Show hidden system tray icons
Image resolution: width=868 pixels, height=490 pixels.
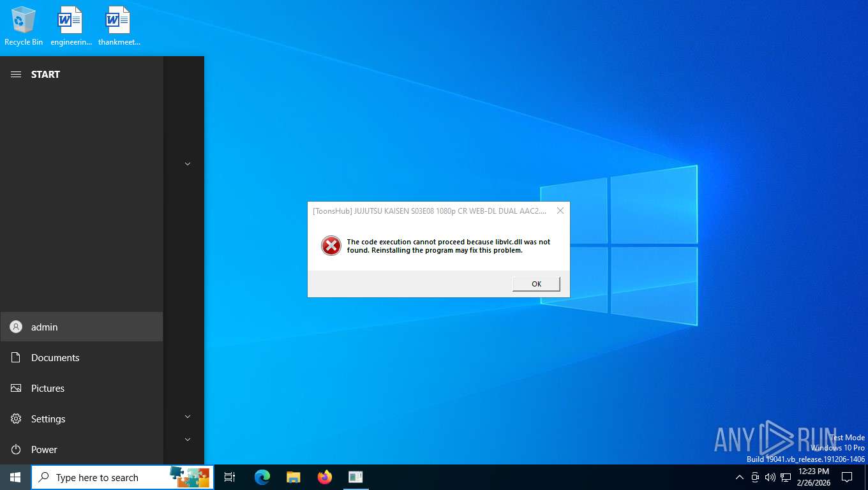click(x=740, y=477)
